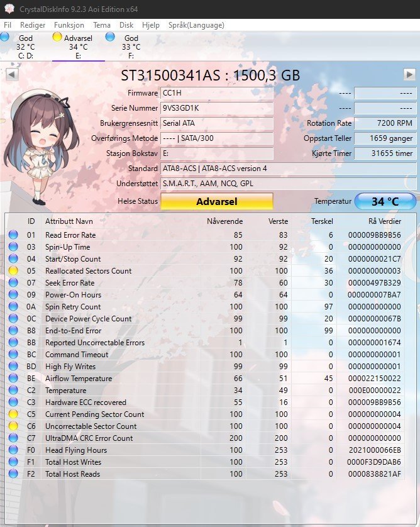The image size is (420, 527).
Task: Click the Nåverende column header
Action: pos(225,221)
